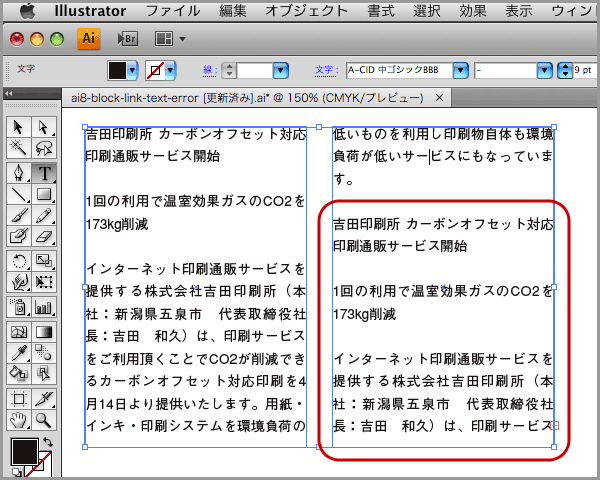Pick the Live Paint Bucket tool
The height and width of the screenshot is (480, 600).
18,374
